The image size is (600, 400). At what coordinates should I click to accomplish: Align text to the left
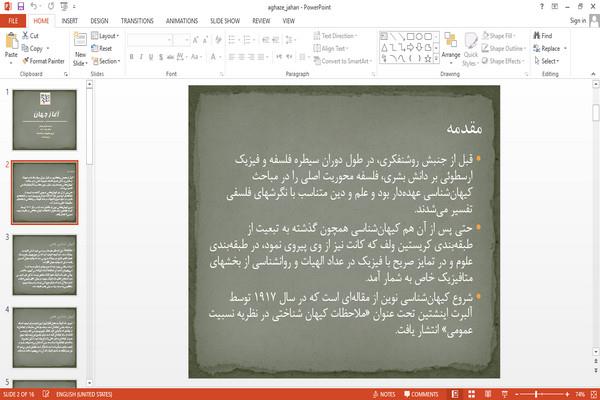232,57
